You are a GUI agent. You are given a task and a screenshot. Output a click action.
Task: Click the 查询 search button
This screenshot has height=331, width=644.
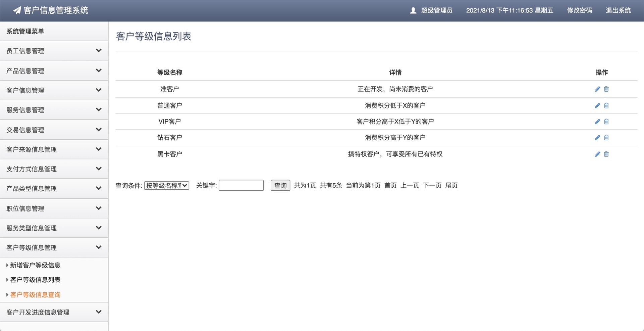pos(280,185)
